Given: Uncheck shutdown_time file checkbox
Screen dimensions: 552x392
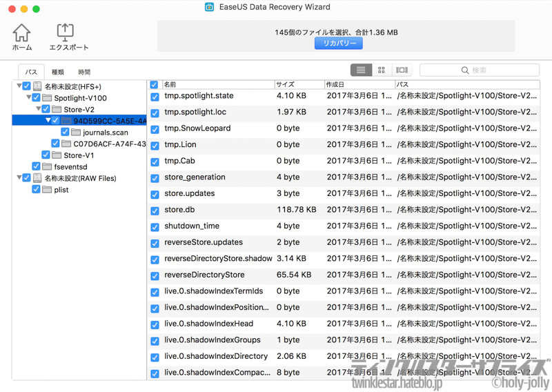Looking at the screenshot, I should pos(155,227).
